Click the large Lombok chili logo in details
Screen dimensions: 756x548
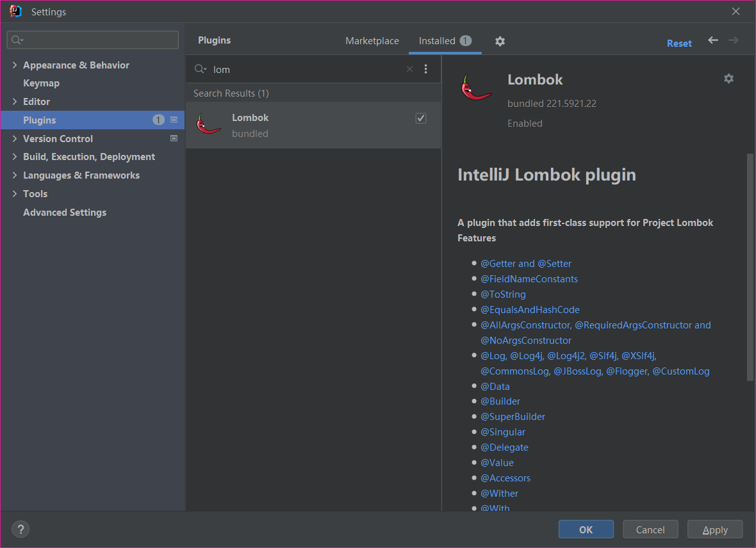476,88
